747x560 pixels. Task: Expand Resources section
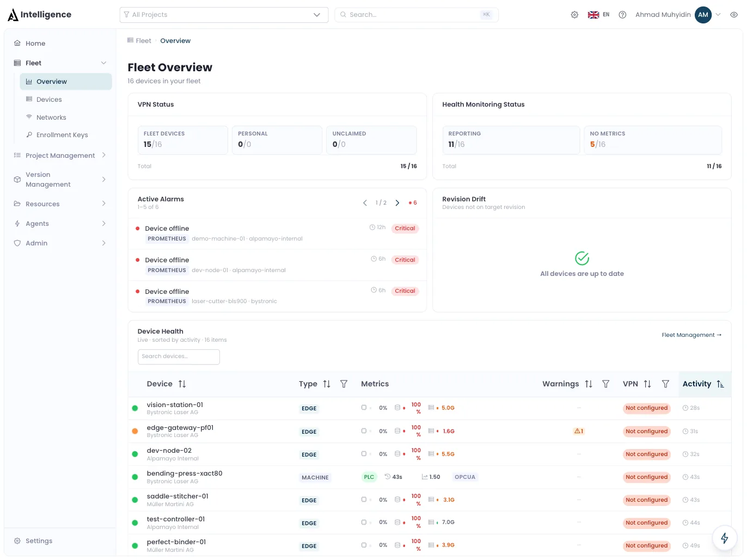coord(60,204)
